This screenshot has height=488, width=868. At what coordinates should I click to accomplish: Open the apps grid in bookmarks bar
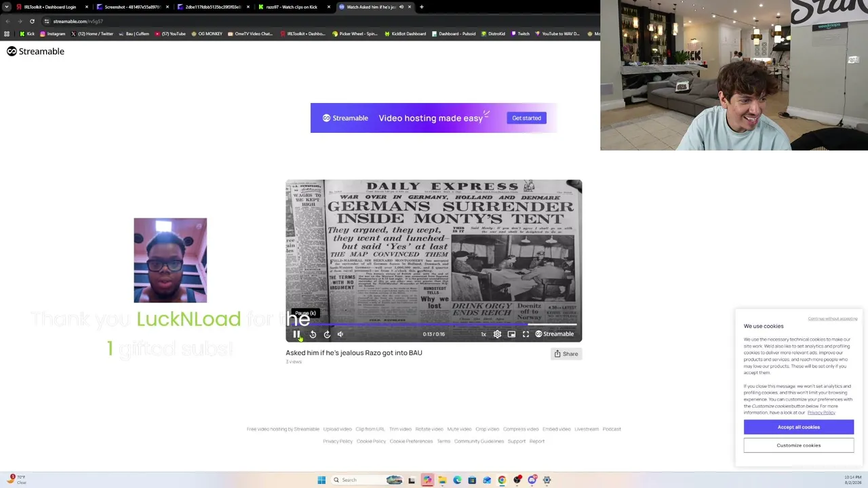pyautogui.click(x=7, y=34)
